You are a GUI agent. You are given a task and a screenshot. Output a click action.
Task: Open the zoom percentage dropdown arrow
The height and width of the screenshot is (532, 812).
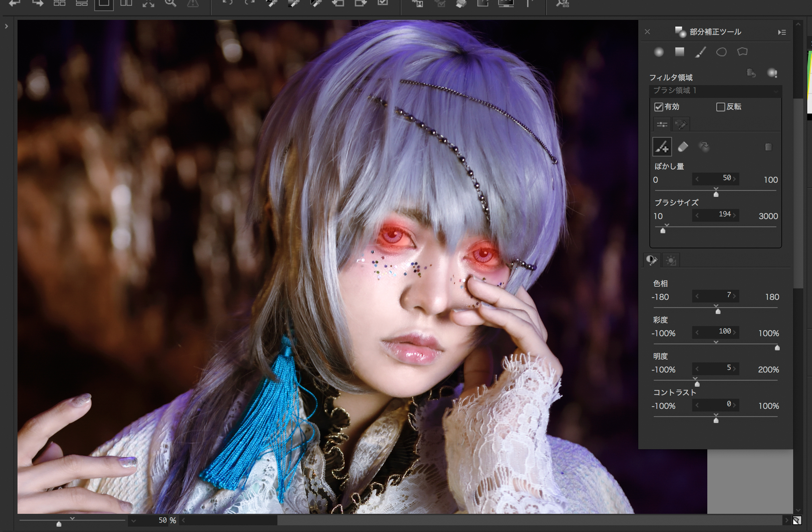pos(133,521)
